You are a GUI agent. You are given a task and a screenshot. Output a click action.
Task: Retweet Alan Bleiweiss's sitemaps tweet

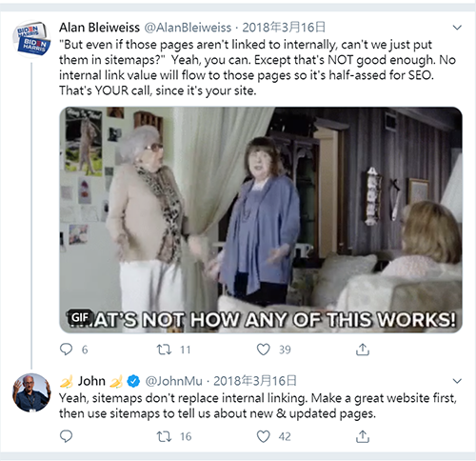click(164, 350)
